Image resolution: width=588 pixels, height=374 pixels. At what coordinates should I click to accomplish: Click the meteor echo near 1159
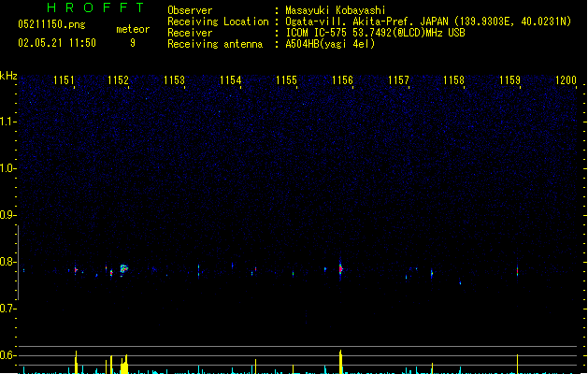tap(518, 271)
